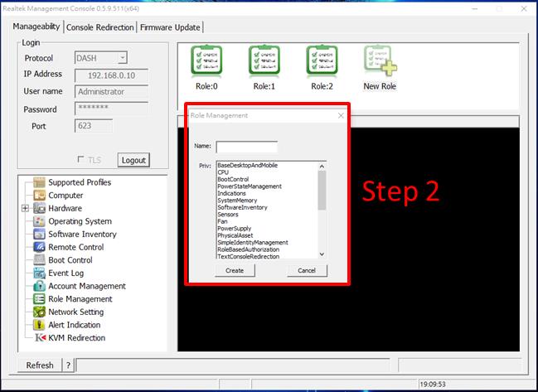
Task: Click the Logout button
Action: coord(133,160)
